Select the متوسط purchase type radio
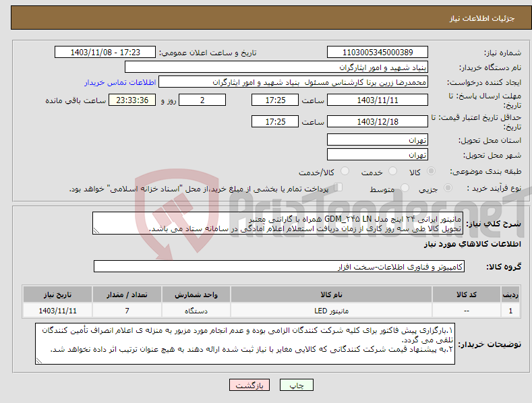The width and height of the screenshot is (532, 403). tap(405, 188)
